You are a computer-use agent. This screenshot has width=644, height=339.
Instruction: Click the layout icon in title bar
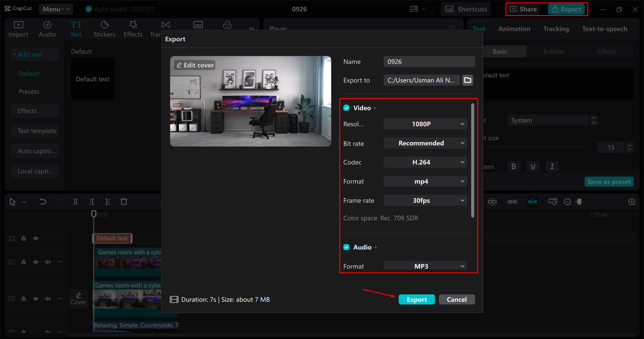coord(414,9)
